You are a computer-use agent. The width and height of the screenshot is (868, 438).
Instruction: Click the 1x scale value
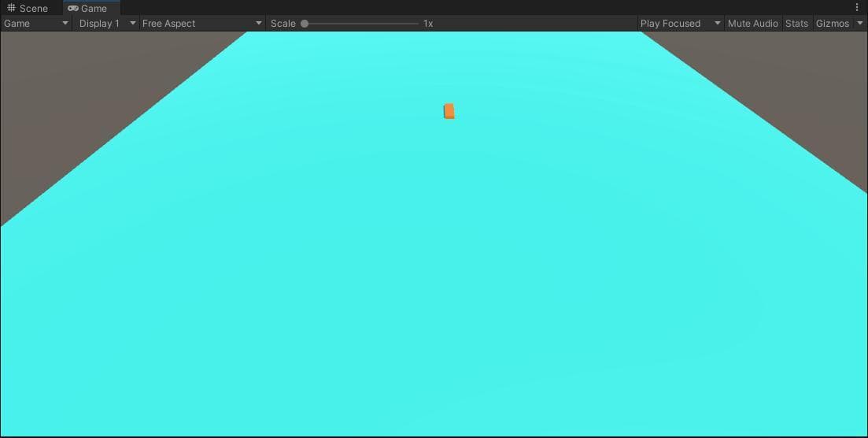(428, 24)
